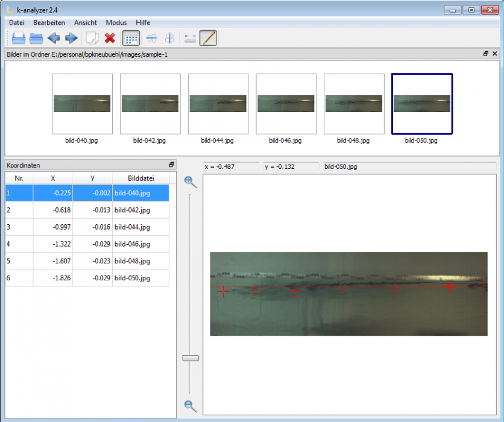
Task: Click the ruler scale measurement icon
Action: 191,39
